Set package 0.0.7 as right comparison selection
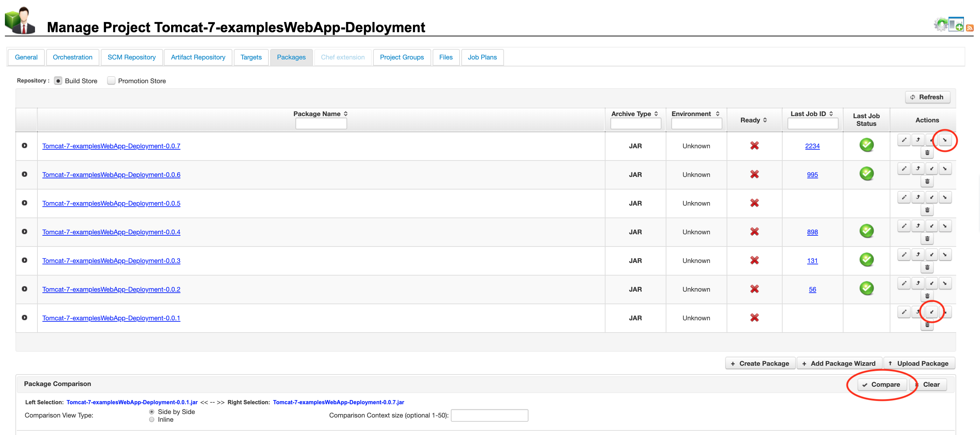Screen dimensions: 980x435 (x=945, y=140)
